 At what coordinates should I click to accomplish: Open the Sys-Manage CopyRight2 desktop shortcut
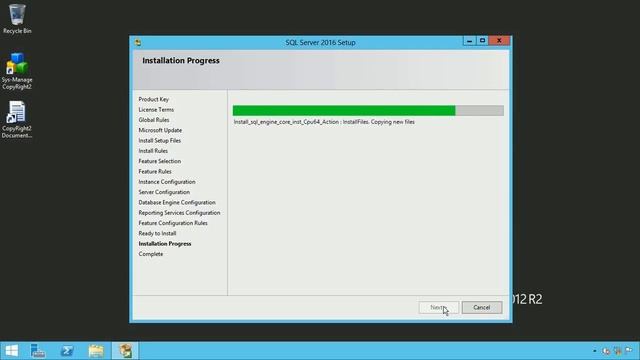click(x=17, y=71)
